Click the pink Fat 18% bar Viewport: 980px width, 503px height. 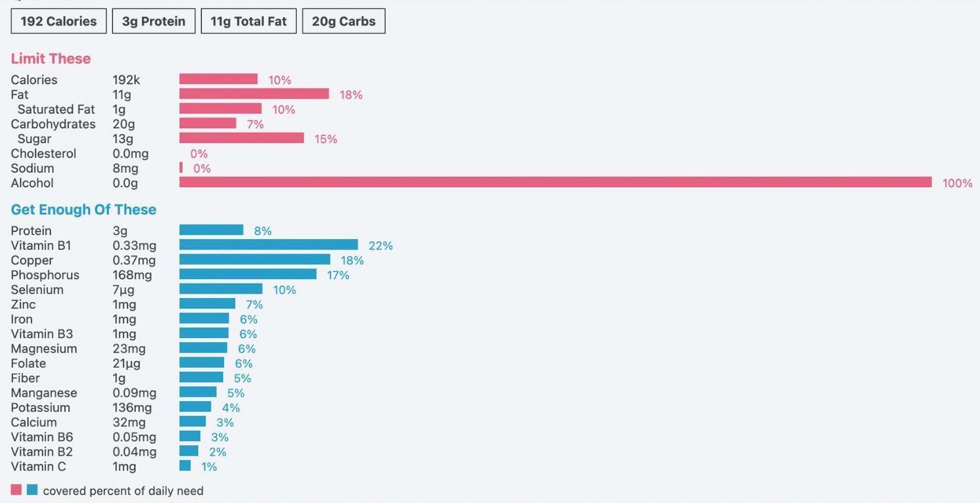point(254,94)
